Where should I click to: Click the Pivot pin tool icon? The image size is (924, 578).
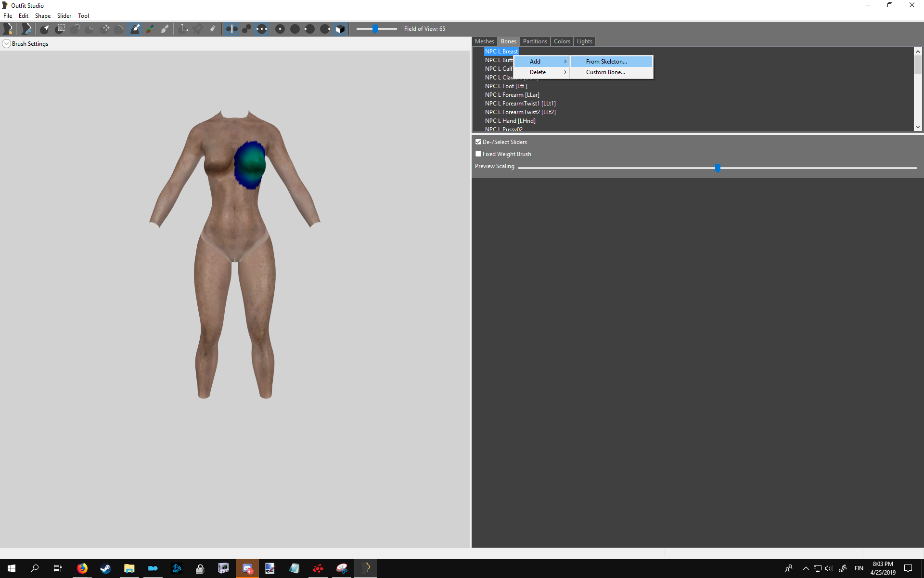pyautogui.click(x=198, y=29)
